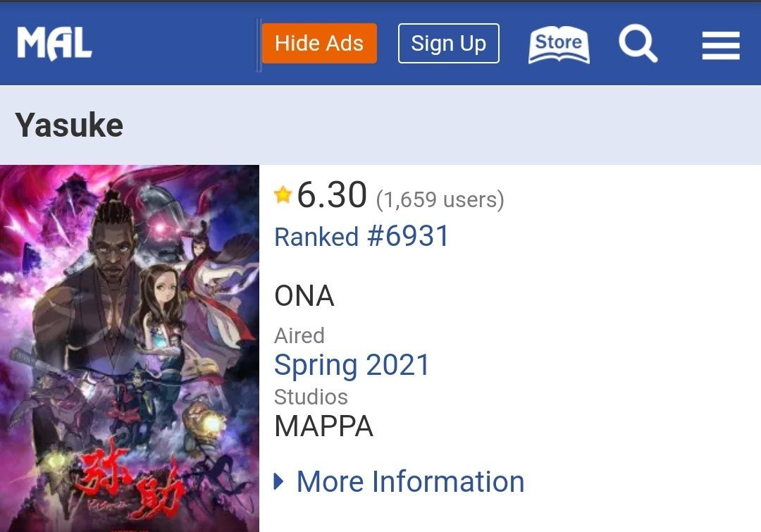The height and width of the screenshot is (532, 761).
Task: Select the MAPPA studio name
Action: click(323, 426)
